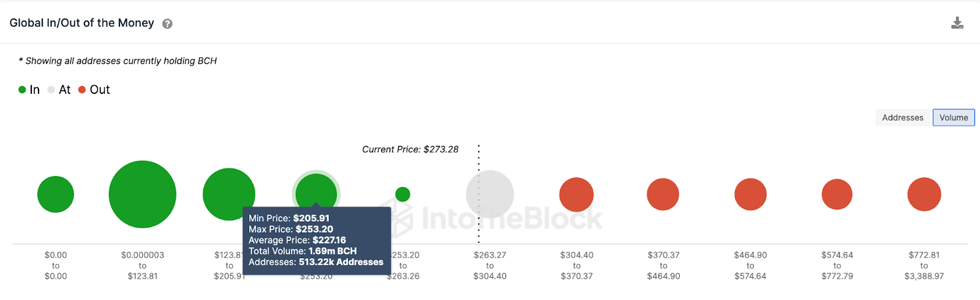The width and height of the screenshot is (980, 300).
Task: Click the gray At bubble at $263.27–$304.40
Action: [490, 194]
